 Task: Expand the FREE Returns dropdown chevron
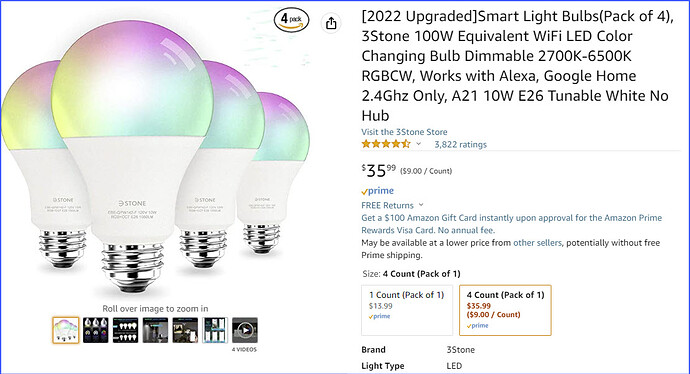coord(421,205)
